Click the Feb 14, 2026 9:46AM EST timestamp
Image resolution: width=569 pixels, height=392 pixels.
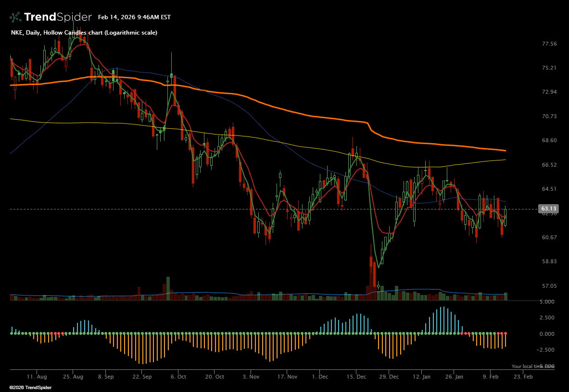pos(134,17)
